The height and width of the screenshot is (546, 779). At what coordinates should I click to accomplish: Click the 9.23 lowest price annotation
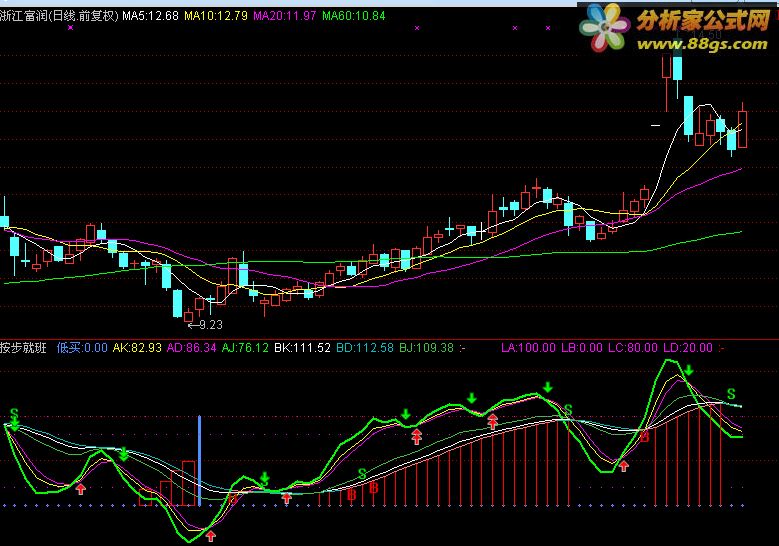(x=205, y=325)
